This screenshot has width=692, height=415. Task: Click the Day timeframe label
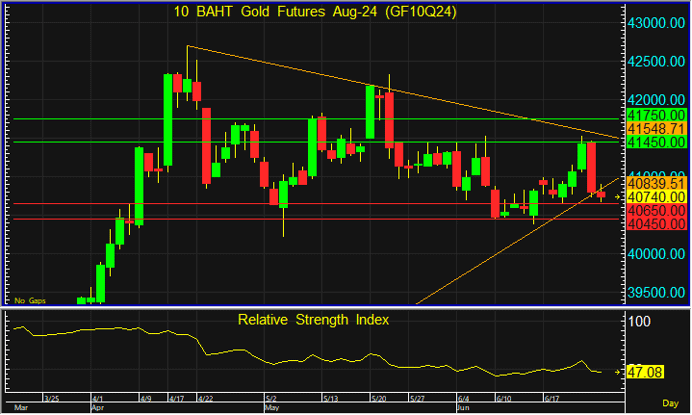[670, 403]
